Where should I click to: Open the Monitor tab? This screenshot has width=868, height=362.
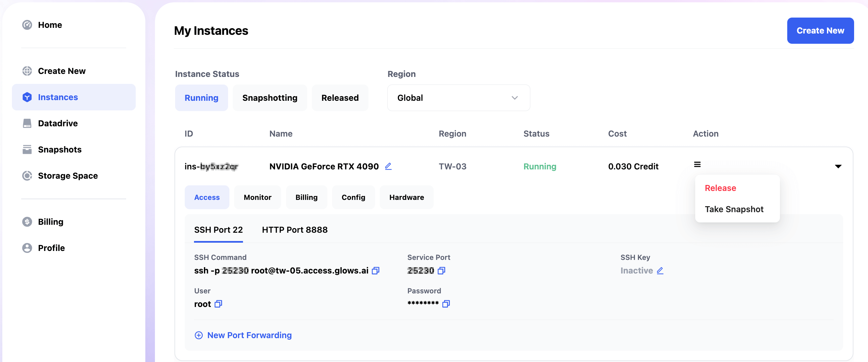tap(258, 197)
